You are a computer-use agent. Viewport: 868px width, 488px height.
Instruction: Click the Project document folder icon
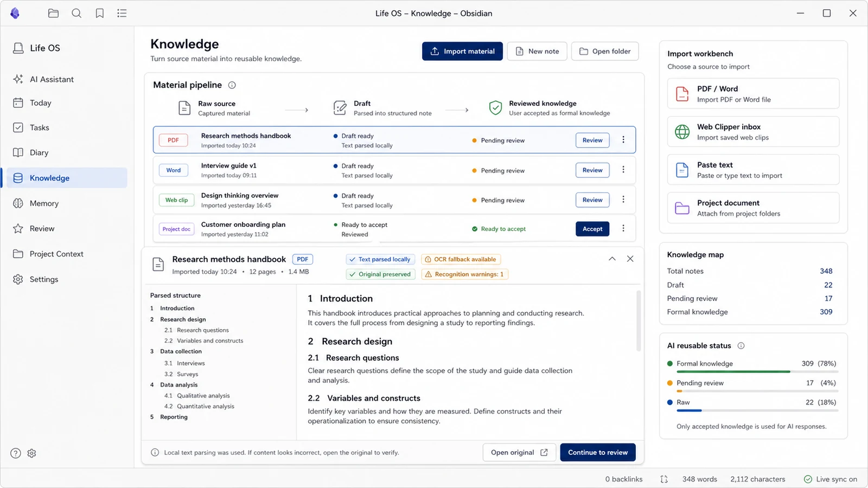tap(682, 208)
